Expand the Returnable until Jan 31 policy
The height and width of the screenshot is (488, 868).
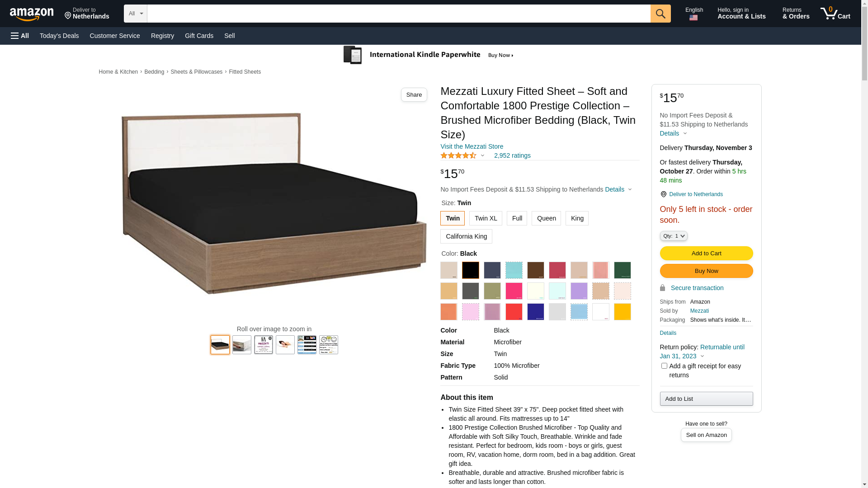point(702,352)
